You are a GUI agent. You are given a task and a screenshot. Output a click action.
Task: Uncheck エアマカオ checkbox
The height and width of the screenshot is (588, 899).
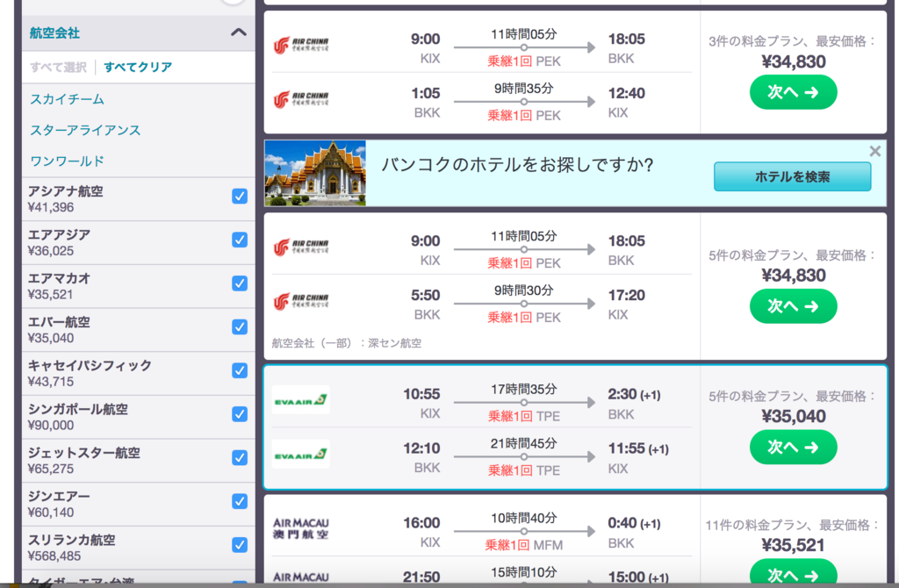(x=240, y=283)
